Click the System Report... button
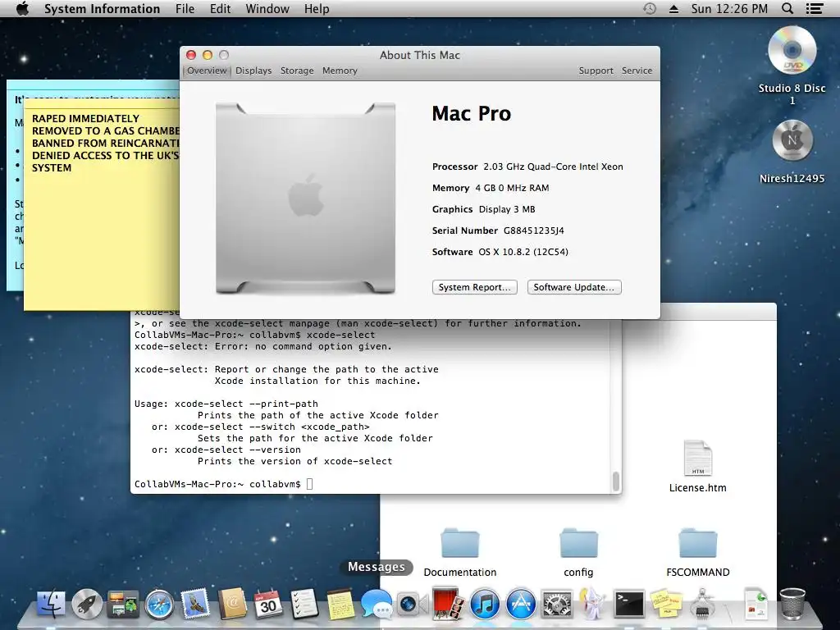Image resolution: width=840 pixels, height=630 pixels. pyautogui.click(x=475, y=287)
